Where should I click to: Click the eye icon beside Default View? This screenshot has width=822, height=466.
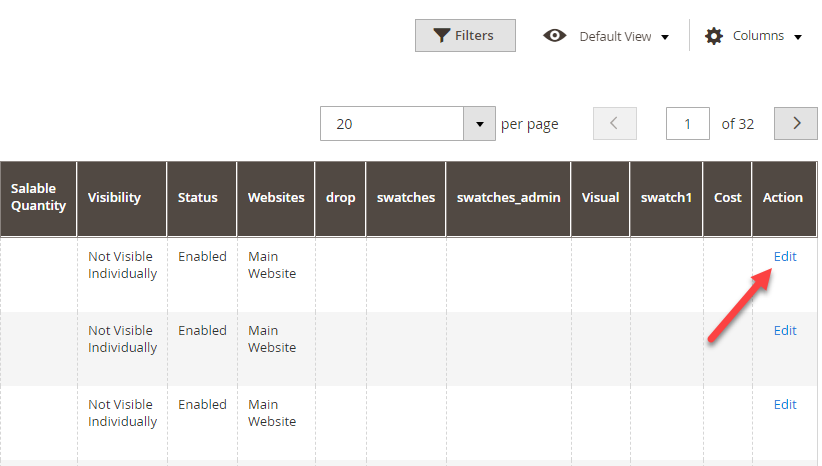click(x=554, y=36)
